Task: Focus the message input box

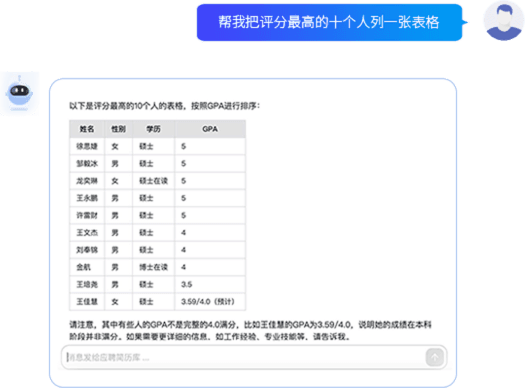Action: coord(254,357)
